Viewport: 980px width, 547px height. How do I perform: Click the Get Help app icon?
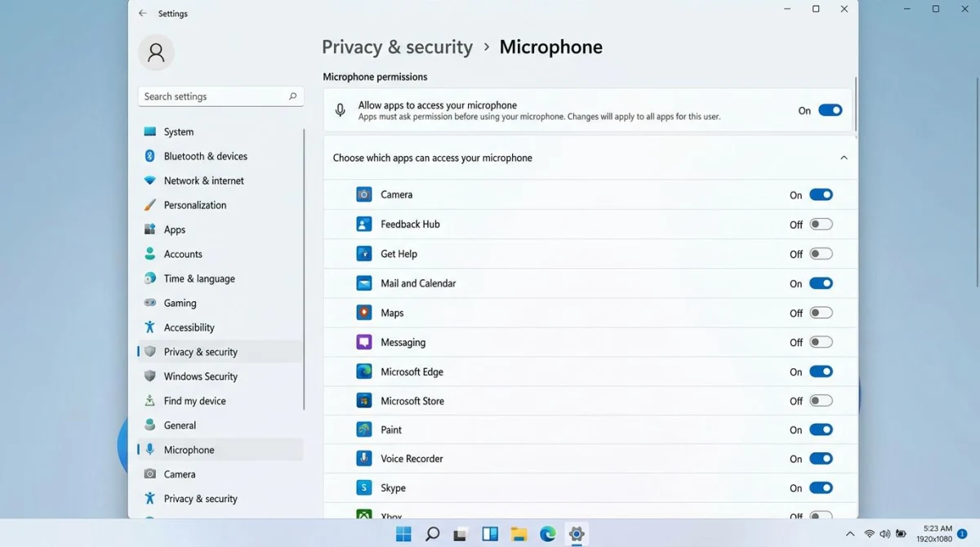(364, 254)
